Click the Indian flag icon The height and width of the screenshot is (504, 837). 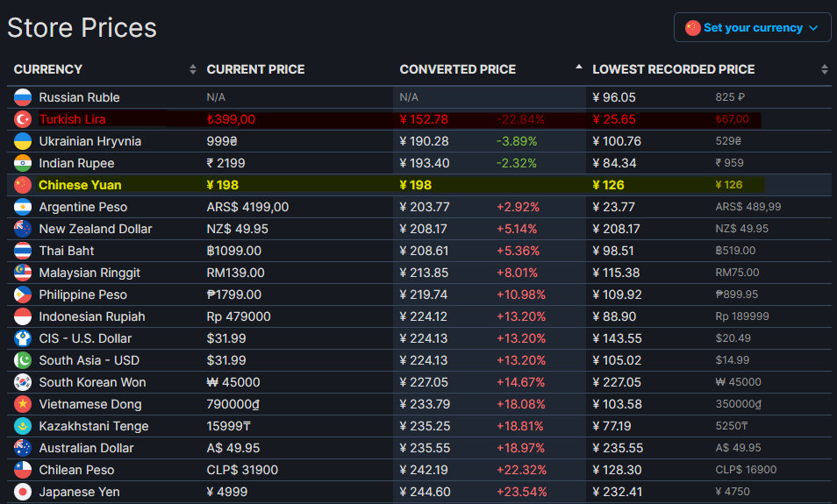(23, 163)
